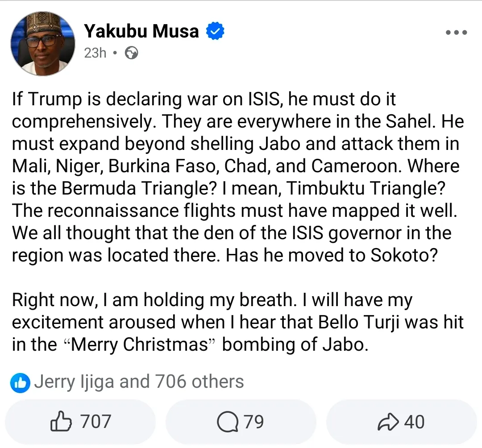The image size is (482, 448).
Task: Click the 79 comments count
Action: coord(254,422)
